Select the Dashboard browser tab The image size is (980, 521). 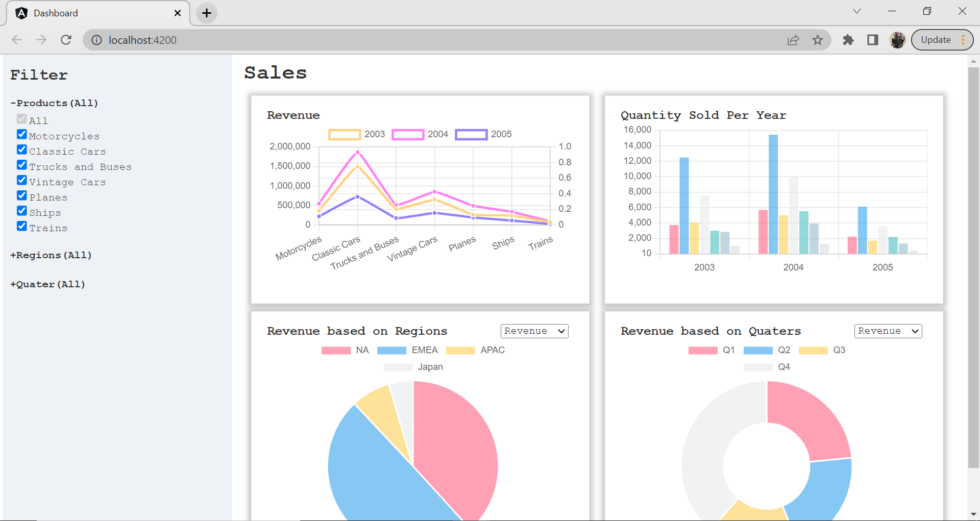click(98, 13)
